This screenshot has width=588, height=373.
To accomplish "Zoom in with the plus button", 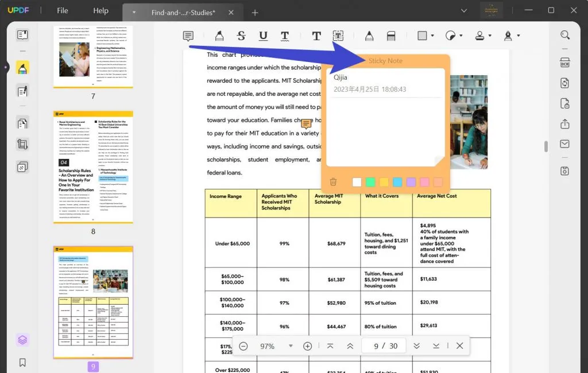I will pyautogui.click(x=308, y=346).
